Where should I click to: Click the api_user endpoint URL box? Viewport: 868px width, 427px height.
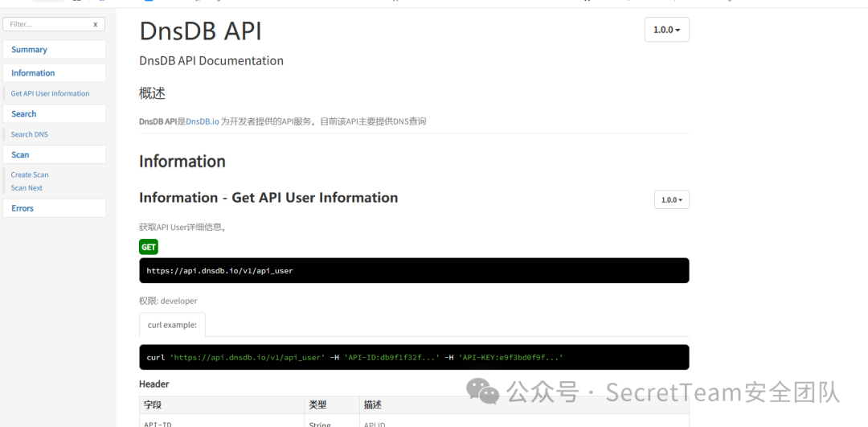pos(414,270)
